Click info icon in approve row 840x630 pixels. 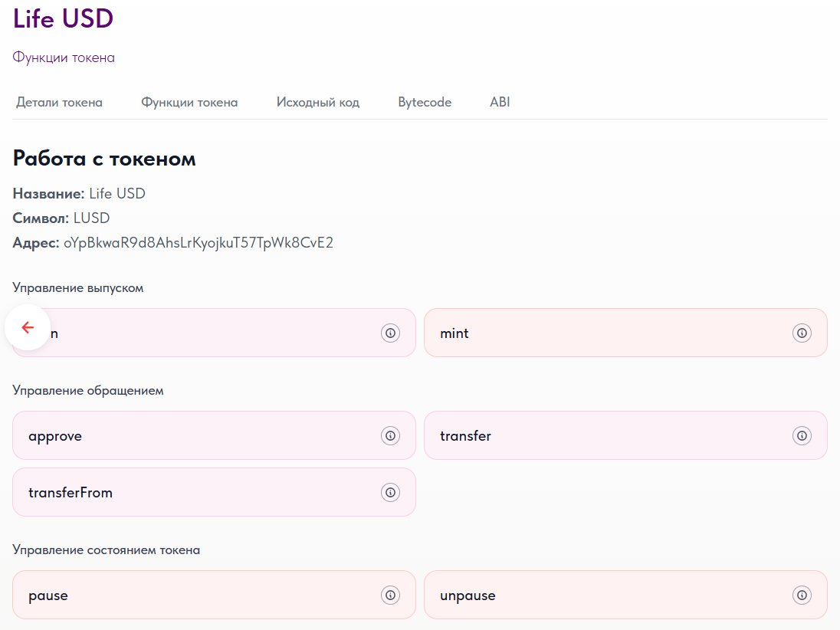coord(390,435)
